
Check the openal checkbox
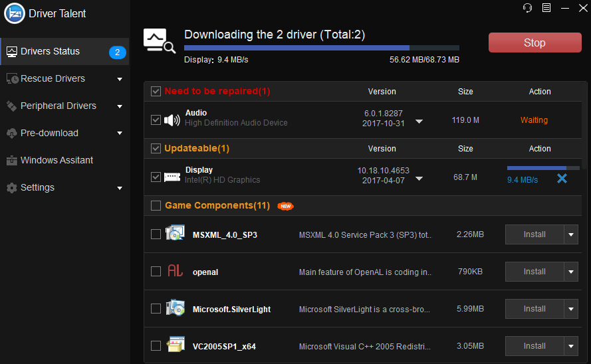[156, 272]
